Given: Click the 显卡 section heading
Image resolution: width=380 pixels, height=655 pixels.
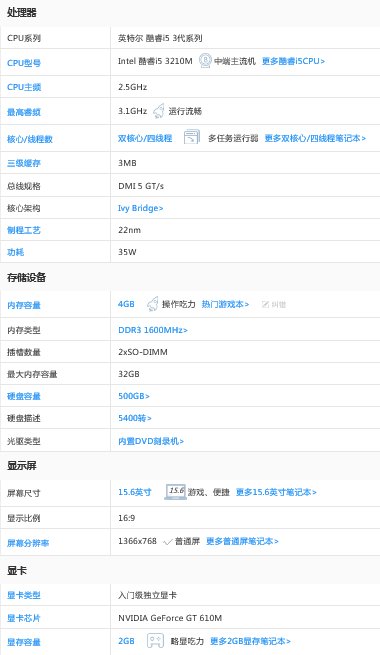Looking at the screenshot, I should [17, 570].
